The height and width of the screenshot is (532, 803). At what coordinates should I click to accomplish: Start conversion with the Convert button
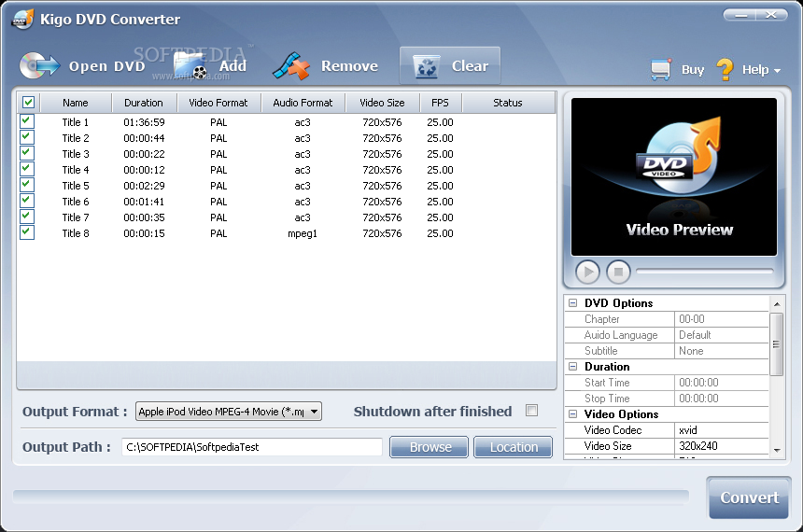[749, 497]
